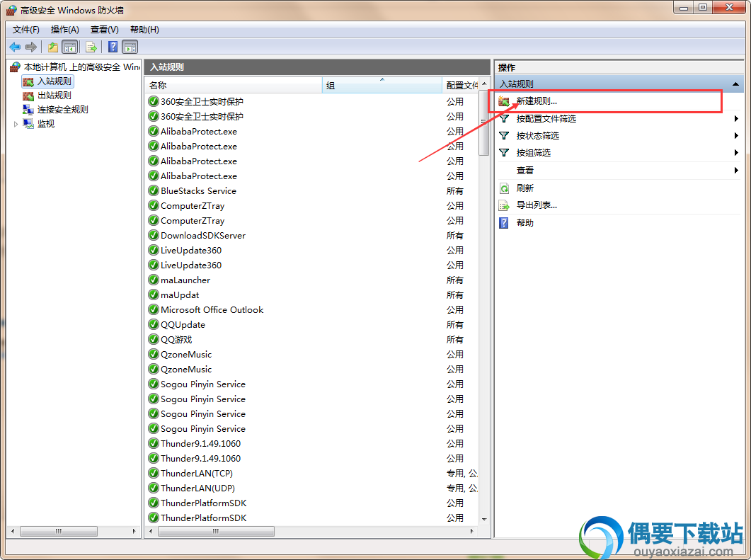This screenshot has width=751, height=560.
Task: Click the tree pane scroll-right arrow
Action: [x=134, y=531]
